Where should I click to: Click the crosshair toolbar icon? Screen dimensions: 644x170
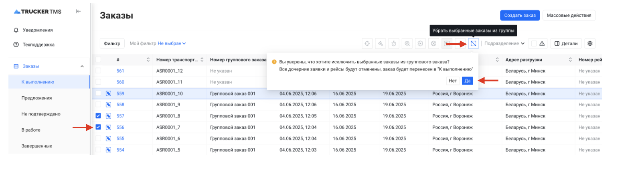click(x=367, y=44)
